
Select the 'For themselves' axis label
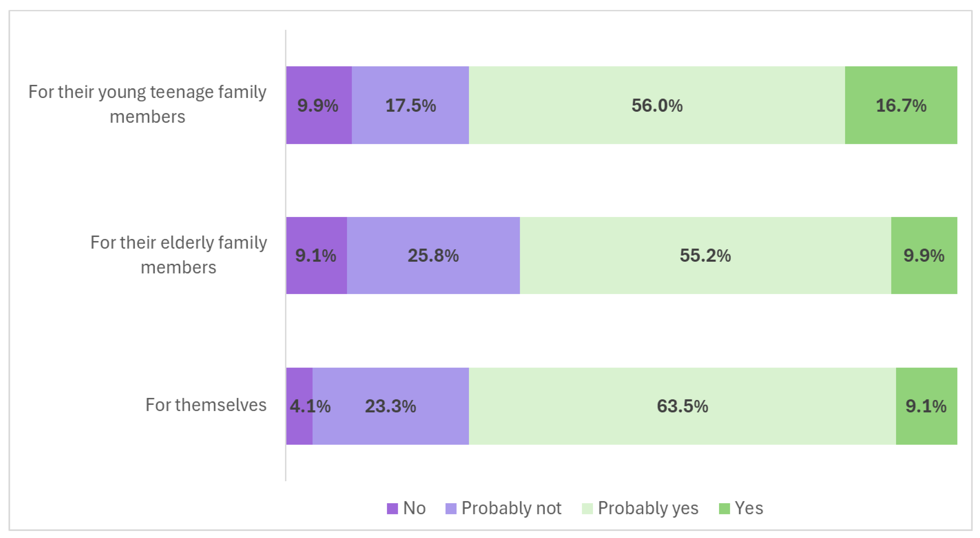pyautogui.click(x=206, y=405)
